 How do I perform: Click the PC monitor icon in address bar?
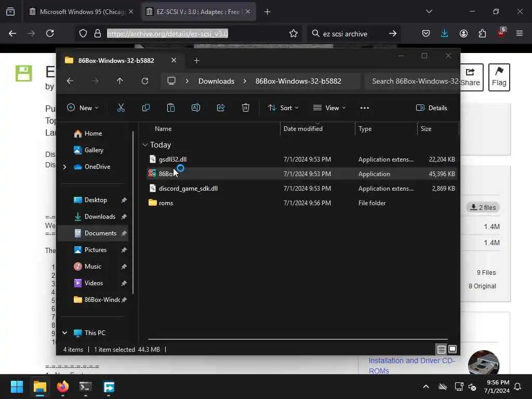click(x=171, y=81)
